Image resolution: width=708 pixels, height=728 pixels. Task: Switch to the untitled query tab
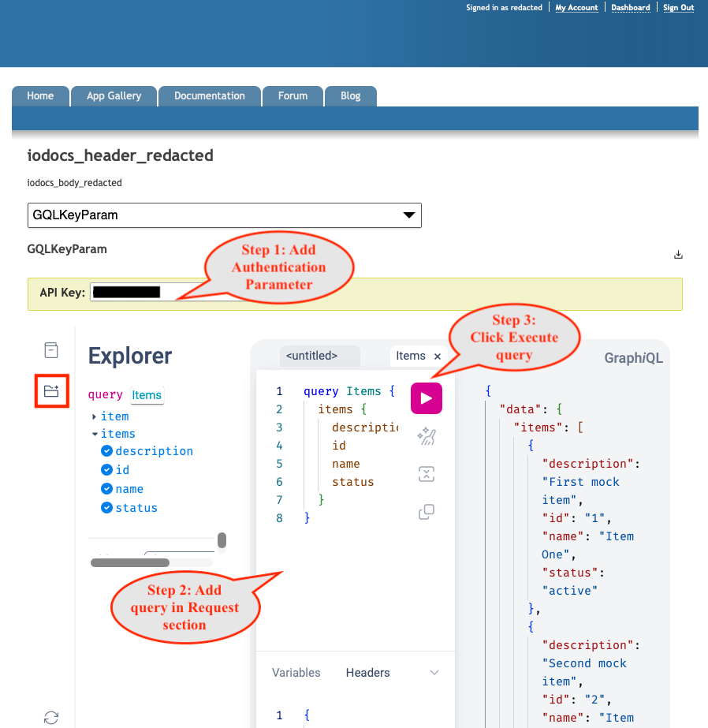pyautogui.click(x=311, y=356)
